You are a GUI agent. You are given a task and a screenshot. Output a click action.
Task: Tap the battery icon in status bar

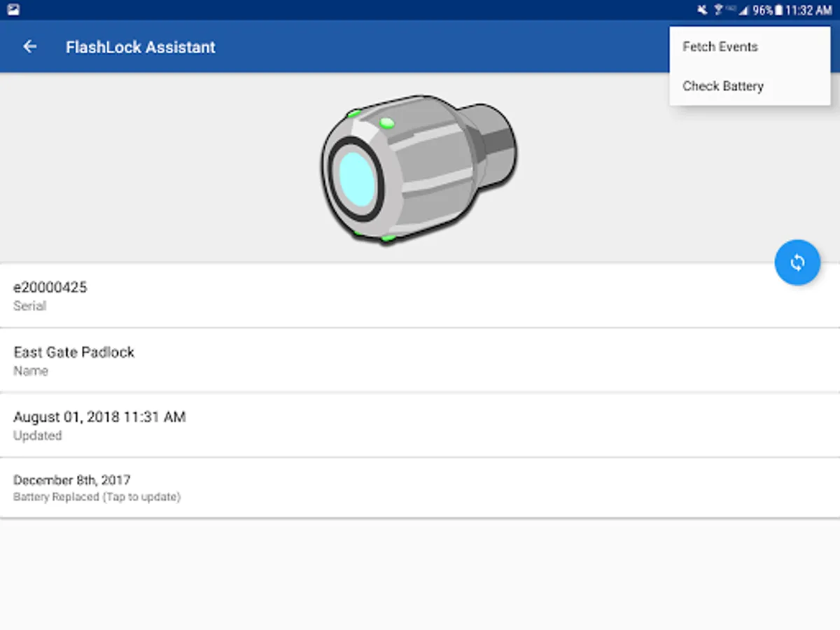click(x=778, y=10)
